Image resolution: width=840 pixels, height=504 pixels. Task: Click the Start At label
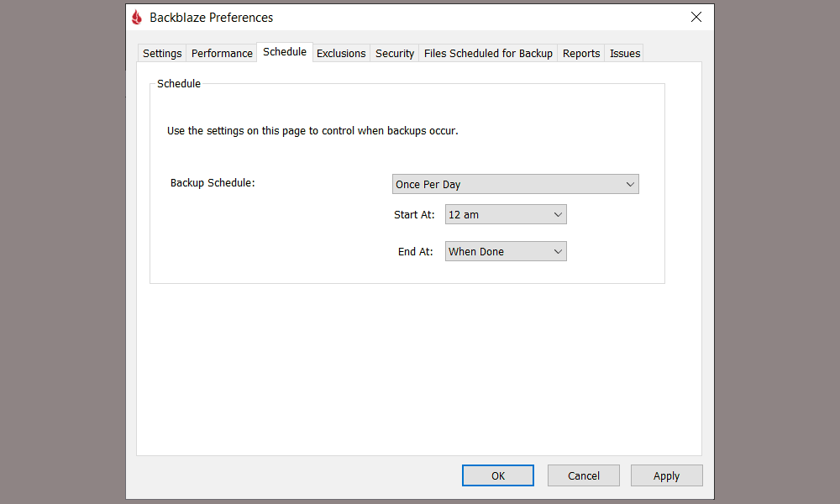click(x=414, y=215)
